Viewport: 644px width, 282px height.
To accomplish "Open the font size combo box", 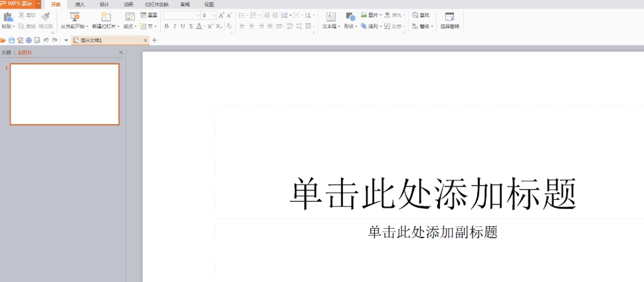I will tap(209, 15).
